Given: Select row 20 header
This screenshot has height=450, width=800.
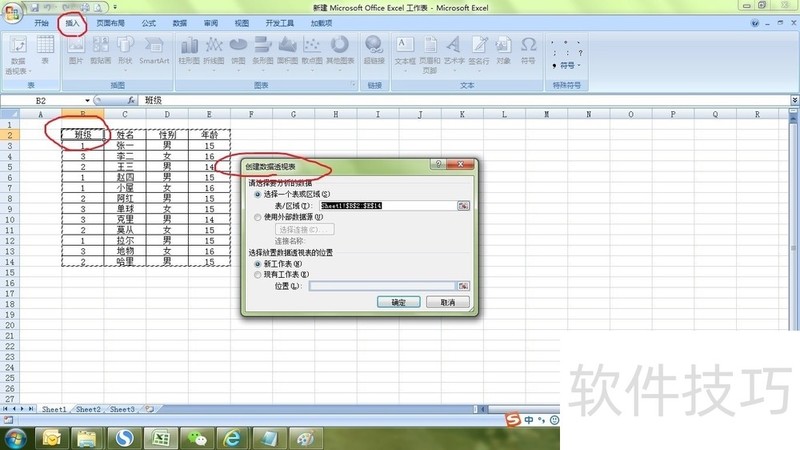Looking at the screenshot, I should 10,325.
